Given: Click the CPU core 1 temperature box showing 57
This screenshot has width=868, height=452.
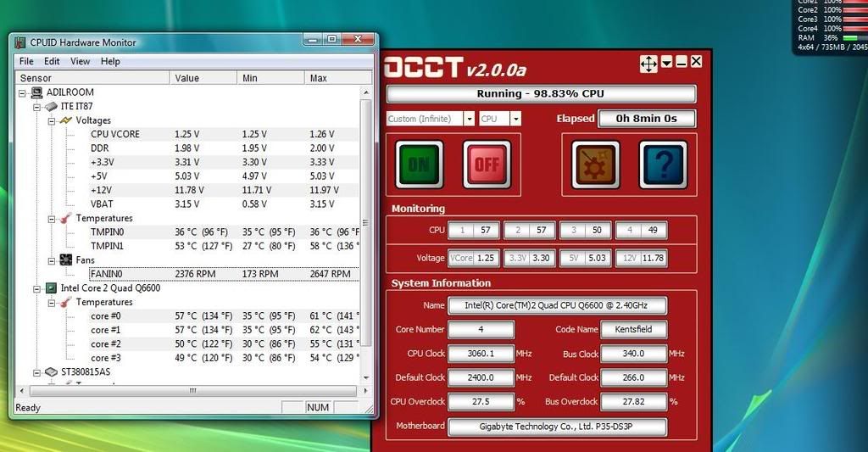Looking at the screenshot, I should click(x=473, y=231).
